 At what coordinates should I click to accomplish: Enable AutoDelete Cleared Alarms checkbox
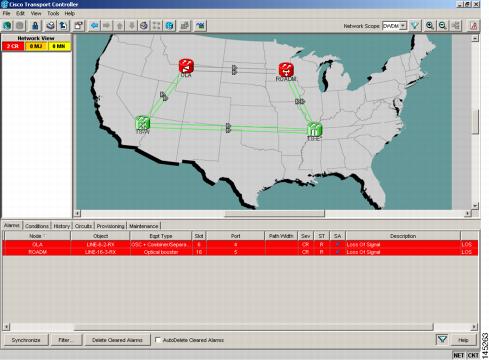click(x=158, y=340)
